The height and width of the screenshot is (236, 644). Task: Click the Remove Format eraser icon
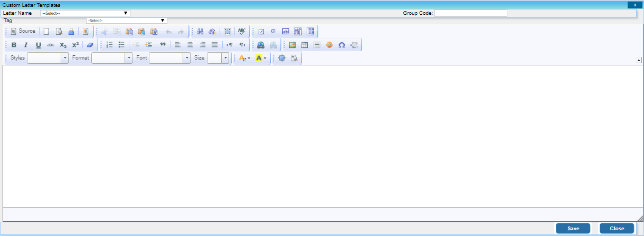point(90,45)
